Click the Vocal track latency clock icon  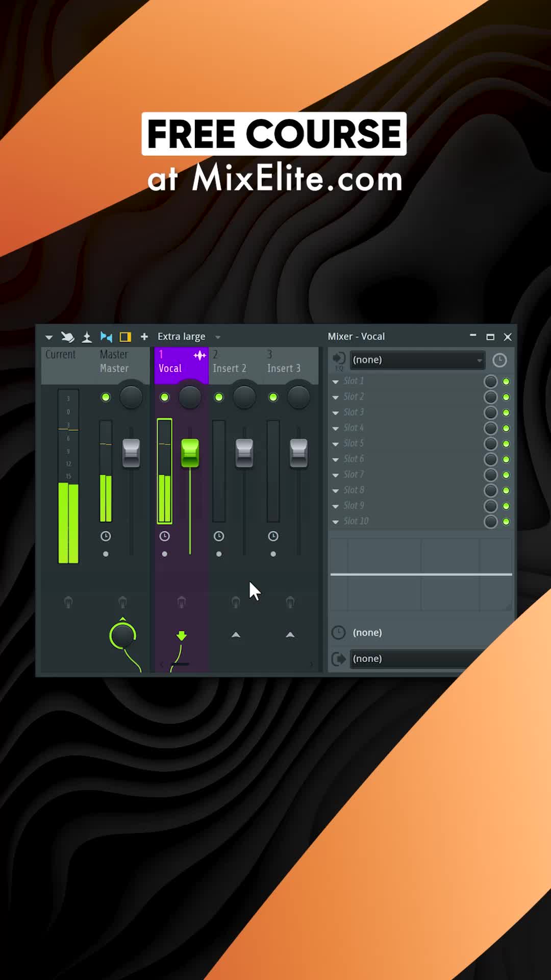pos(164,536)
